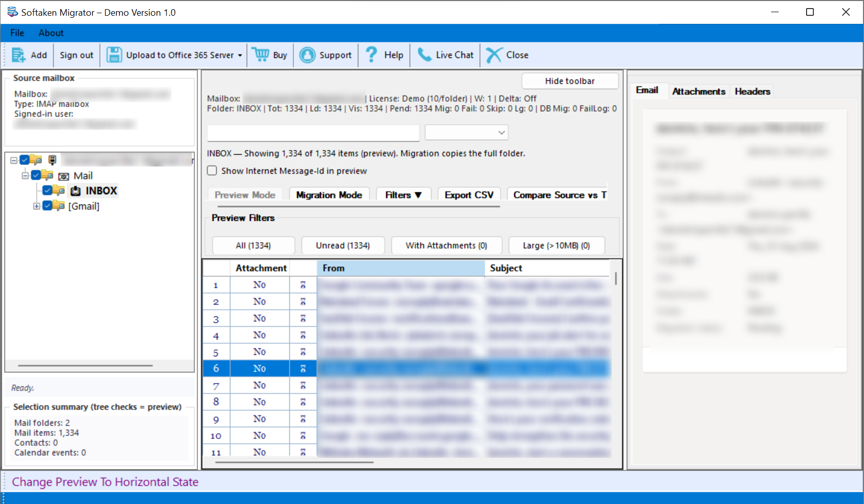Click the Sign out toolbar button
This screenshot has width=864, height=504.
77,55
